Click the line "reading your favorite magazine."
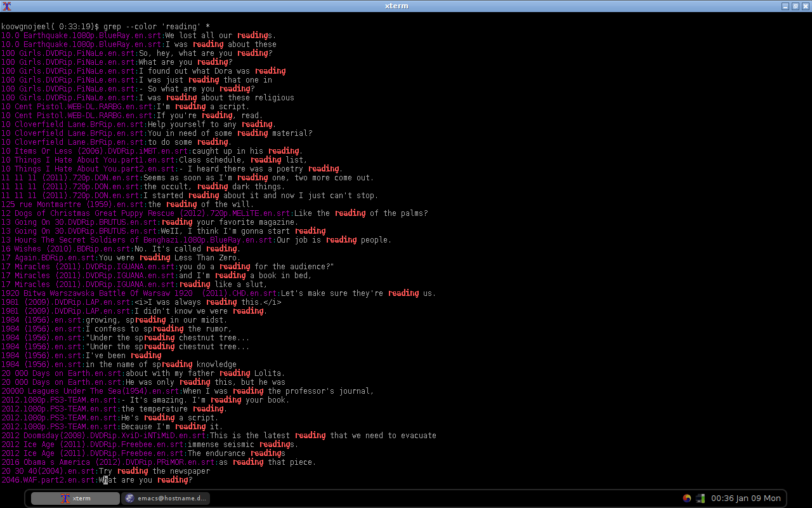812x508 pixels. [x=230, y=222]
